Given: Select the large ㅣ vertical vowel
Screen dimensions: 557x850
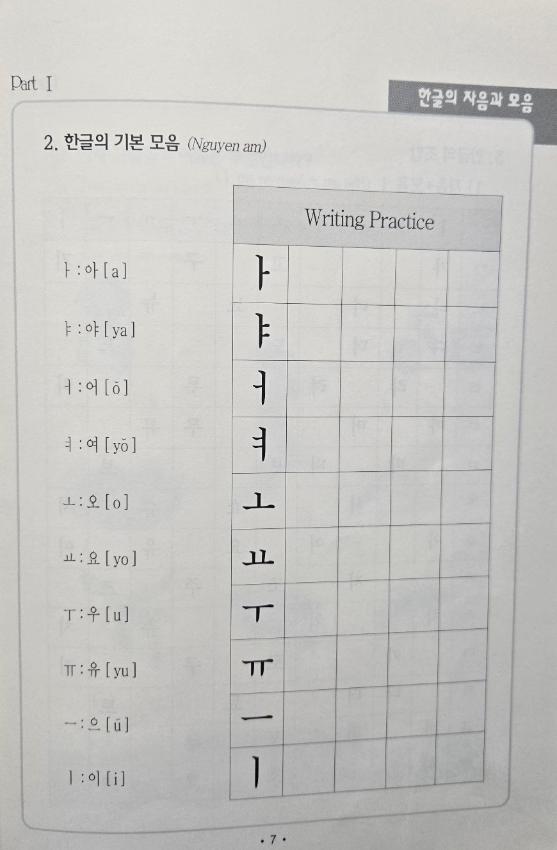Looking at the screenshot, I should 256,771.
